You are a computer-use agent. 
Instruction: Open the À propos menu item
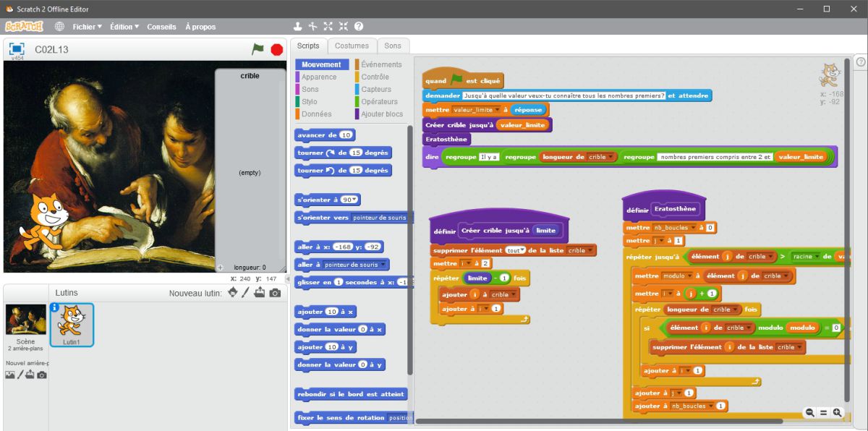(x=200, y=27)
